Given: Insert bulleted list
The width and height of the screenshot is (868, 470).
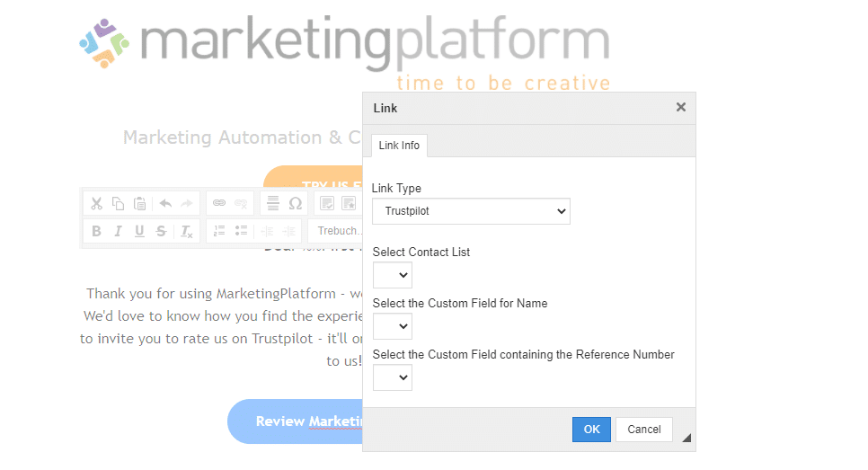Looking at the screenshot, I should coord(242,231).
